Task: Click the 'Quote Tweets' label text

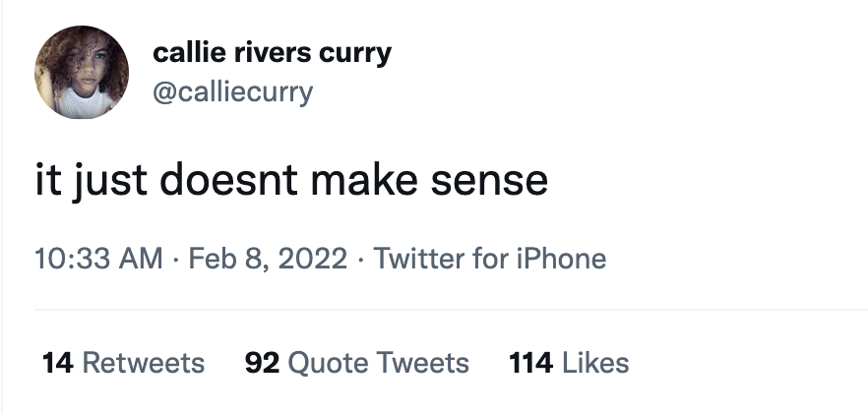Action: (378, 363)
